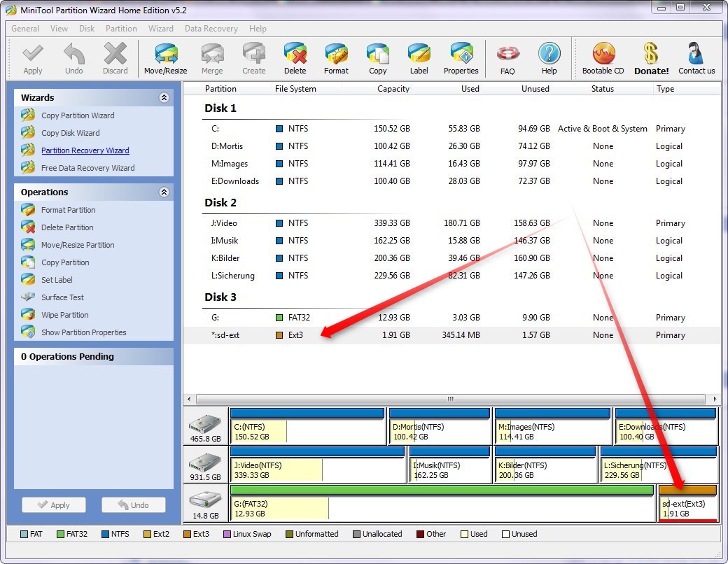The image size is (728, 564).
Task: Click the Surface Test operation icon
Action: click(28, 297)
